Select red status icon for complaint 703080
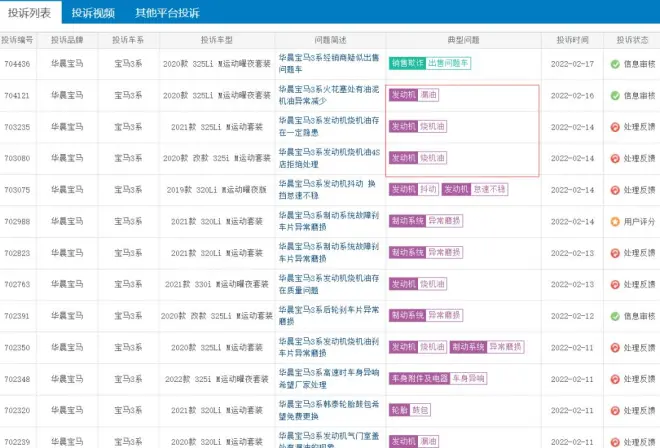660x448 pixels. [x=615, y=158]
